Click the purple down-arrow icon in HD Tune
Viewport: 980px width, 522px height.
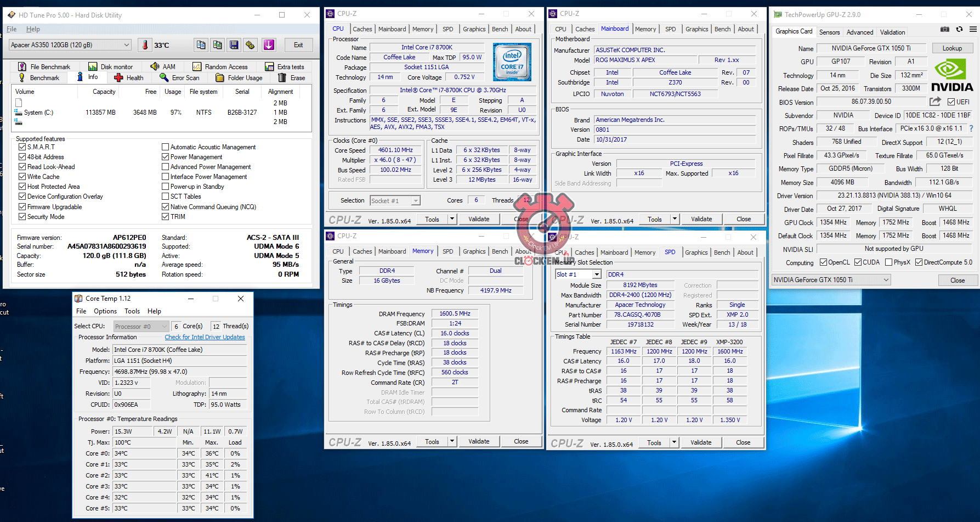269,45
